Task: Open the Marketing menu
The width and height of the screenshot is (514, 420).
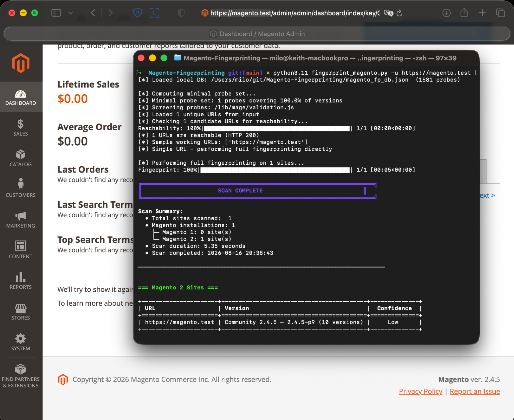Action: point(21,220)
